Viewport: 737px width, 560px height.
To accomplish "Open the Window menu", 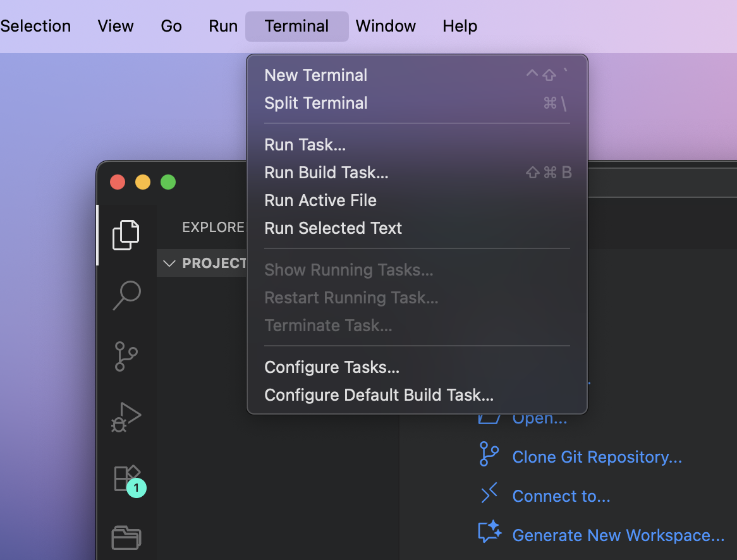I will click(x=386, y=26).
